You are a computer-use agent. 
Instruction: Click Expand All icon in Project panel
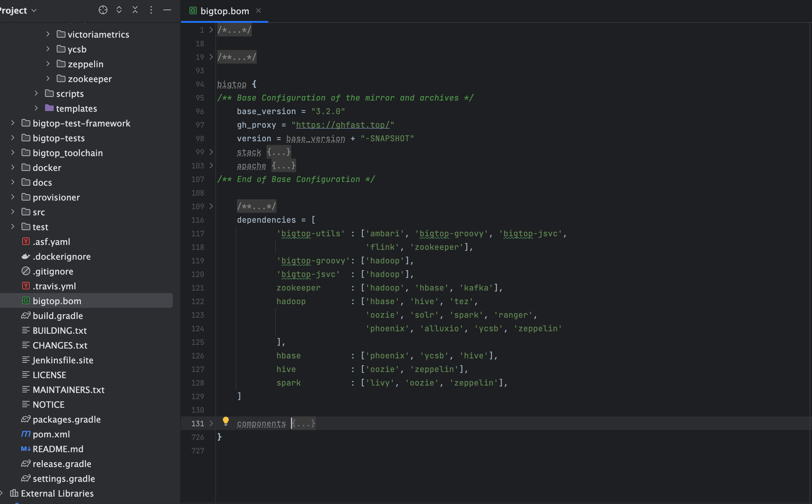[119, 10]
